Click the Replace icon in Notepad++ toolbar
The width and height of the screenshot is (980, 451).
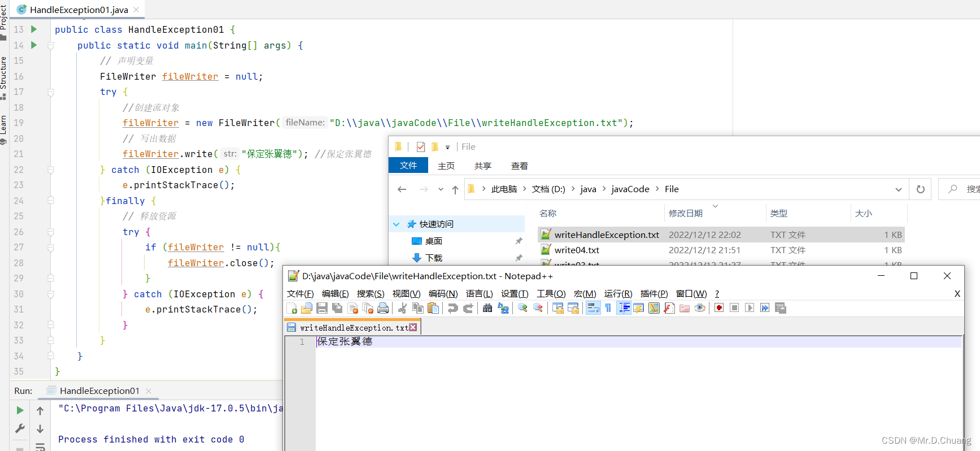point(503,308)
